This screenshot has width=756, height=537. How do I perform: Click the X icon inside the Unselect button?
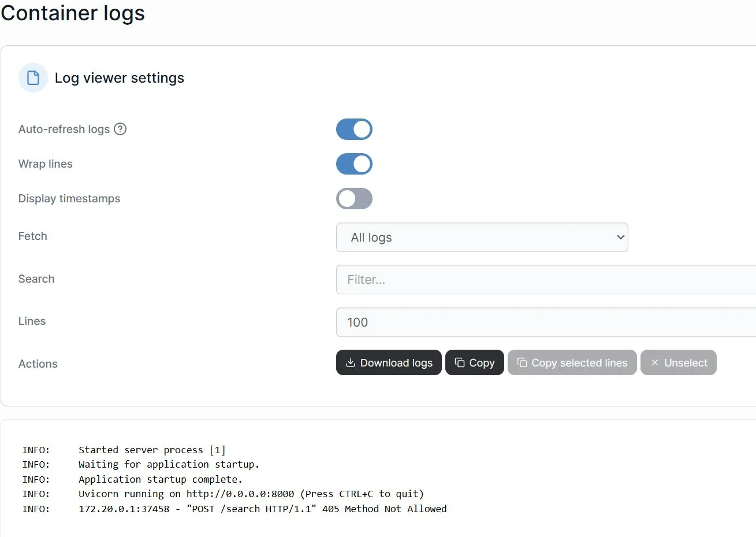pos(654,362)
